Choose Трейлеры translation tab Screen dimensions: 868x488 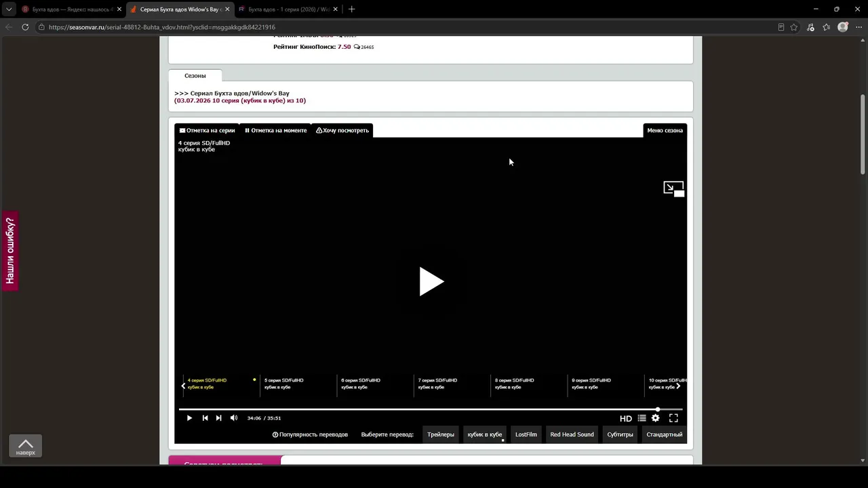[441, 434]
